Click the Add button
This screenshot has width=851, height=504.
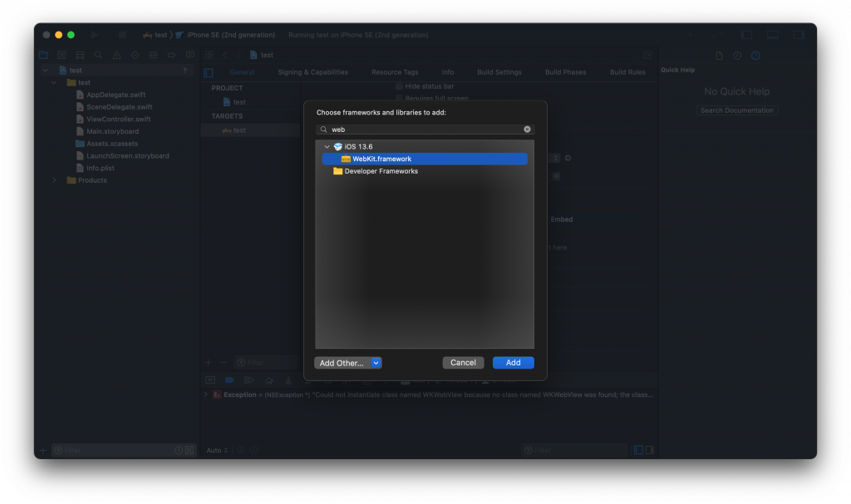pyautogui.click(x=514, y=362)
